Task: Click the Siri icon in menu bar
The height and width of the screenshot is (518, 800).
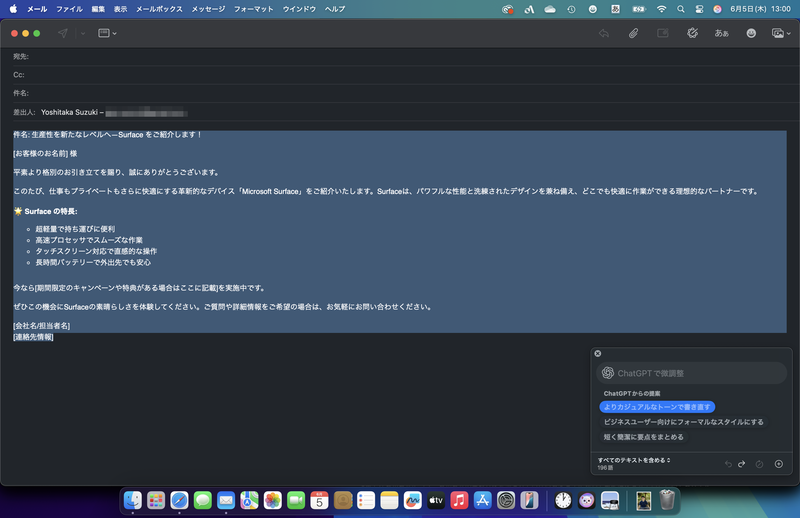Action: pos(717,9)
